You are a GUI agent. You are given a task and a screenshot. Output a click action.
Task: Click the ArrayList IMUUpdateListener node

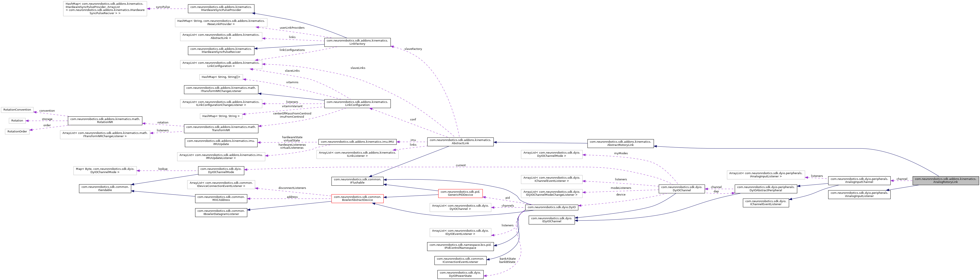click(x=221, y=157)
